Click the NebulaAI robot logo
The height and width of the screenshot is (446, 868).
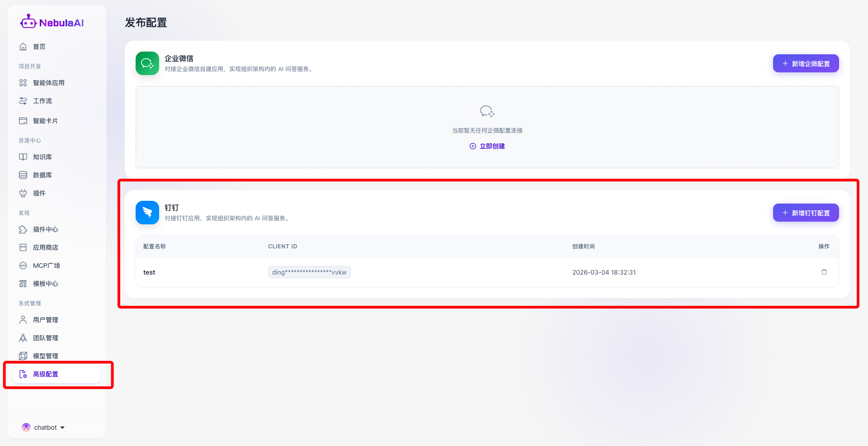tap(28, 22)
